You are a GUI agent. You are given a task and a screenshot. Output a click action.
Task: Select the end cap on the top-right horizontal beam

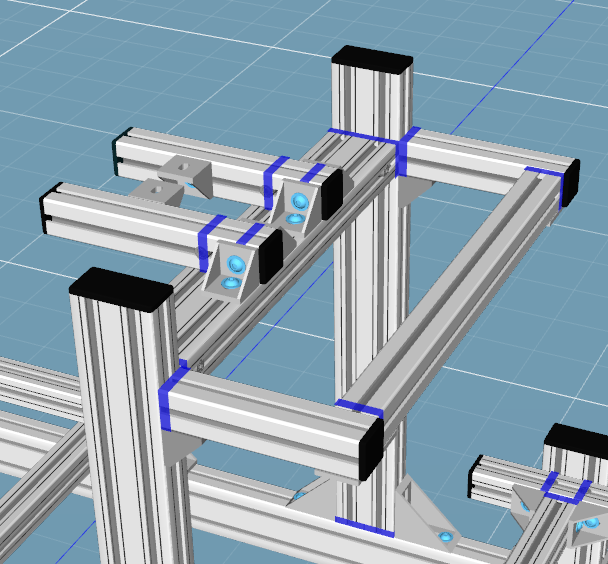click(570, 183)
